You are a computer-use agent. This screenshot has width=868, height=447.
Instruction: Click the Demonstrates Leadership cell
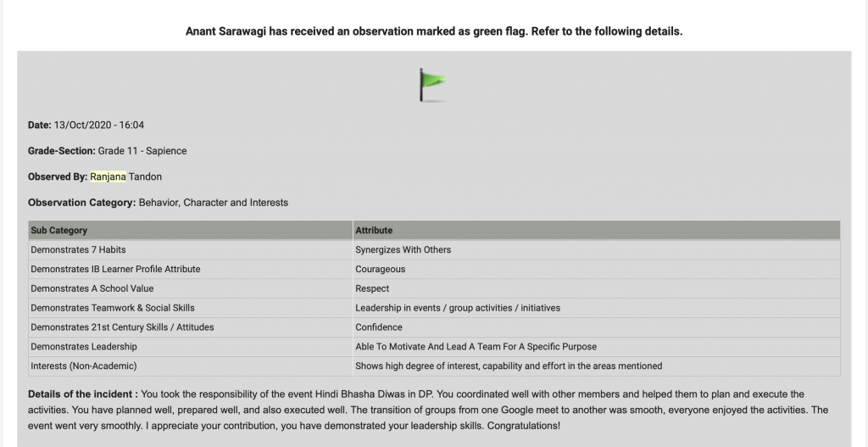[x=191, y=347]
